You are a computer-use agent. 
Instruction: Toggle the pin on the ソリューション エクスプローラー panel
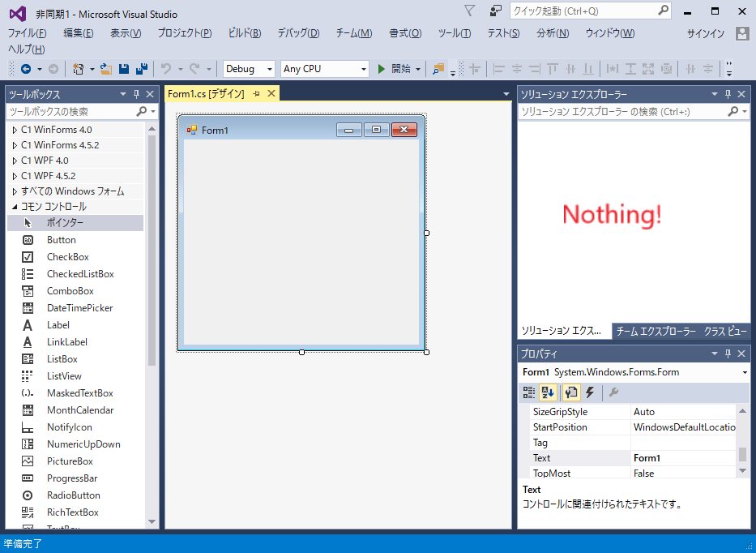point(728,94)
